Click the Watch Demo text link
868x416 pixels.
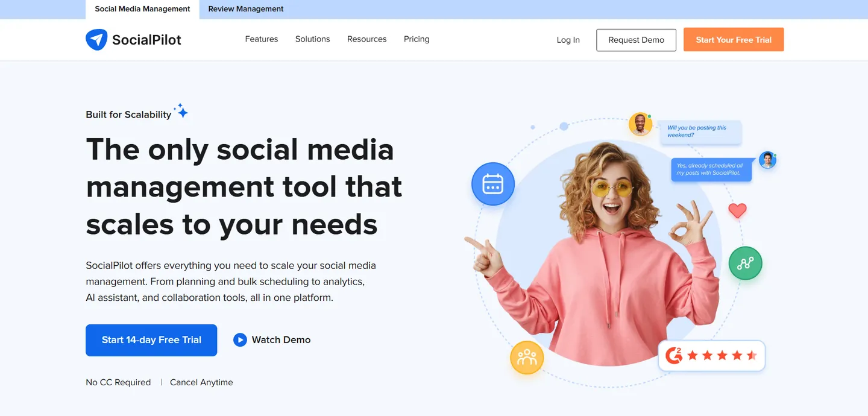[281, 340]
